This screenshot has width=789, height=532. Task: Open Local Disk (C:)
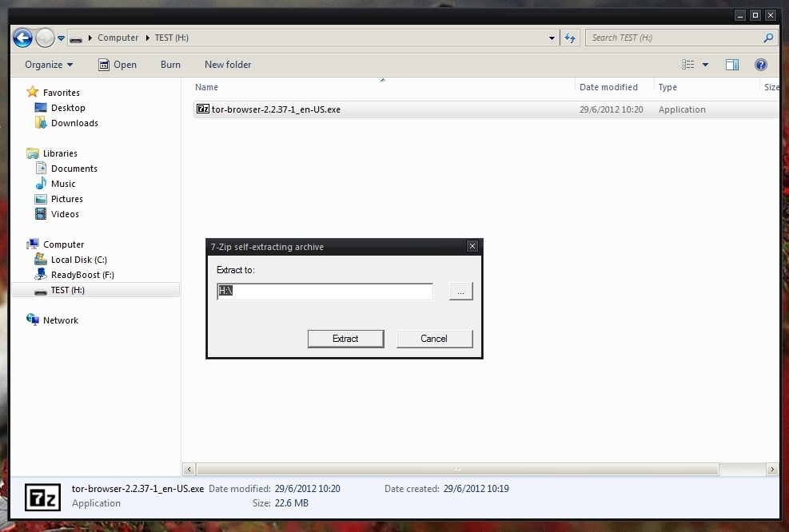click(79, 260)
